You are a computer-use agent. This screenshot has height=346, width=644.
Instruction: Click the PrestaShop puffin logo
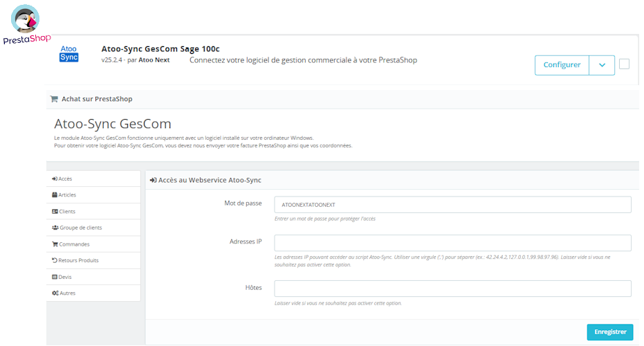tap(25, 21)
